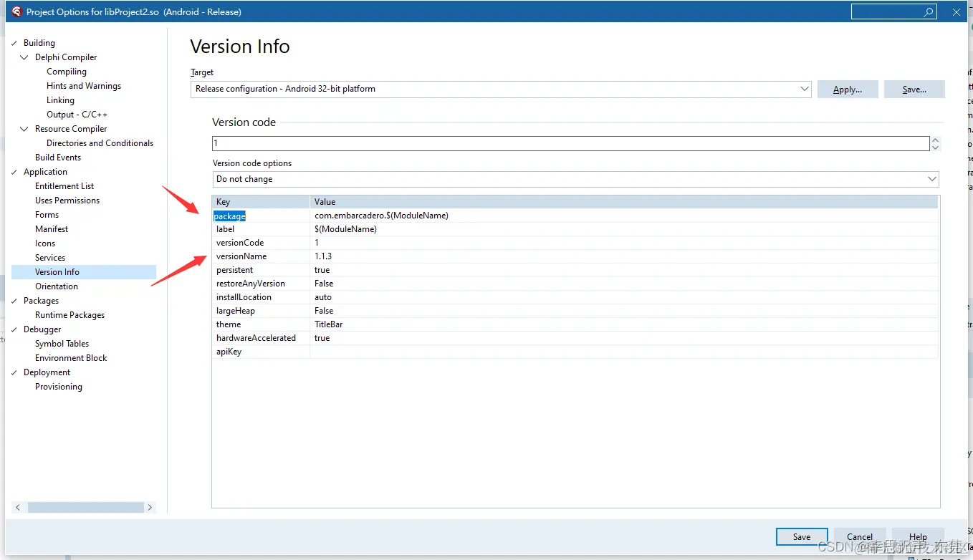Collapse the Delphi Compiler node
973x560 pixels.
pyautogui.click(x=26, y=57)
